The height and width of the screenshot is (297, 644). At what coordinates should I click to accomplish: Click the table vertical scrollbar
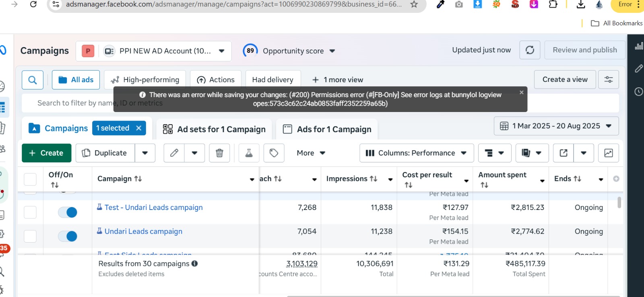click(619, 202)
